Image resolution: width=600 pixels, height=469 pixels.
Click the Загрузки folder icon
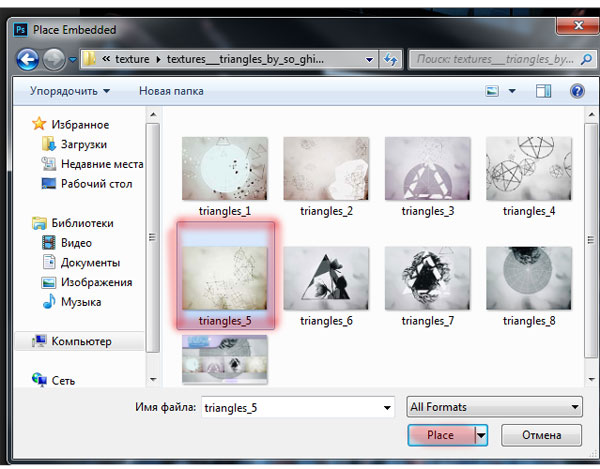[x=49, y=144]
